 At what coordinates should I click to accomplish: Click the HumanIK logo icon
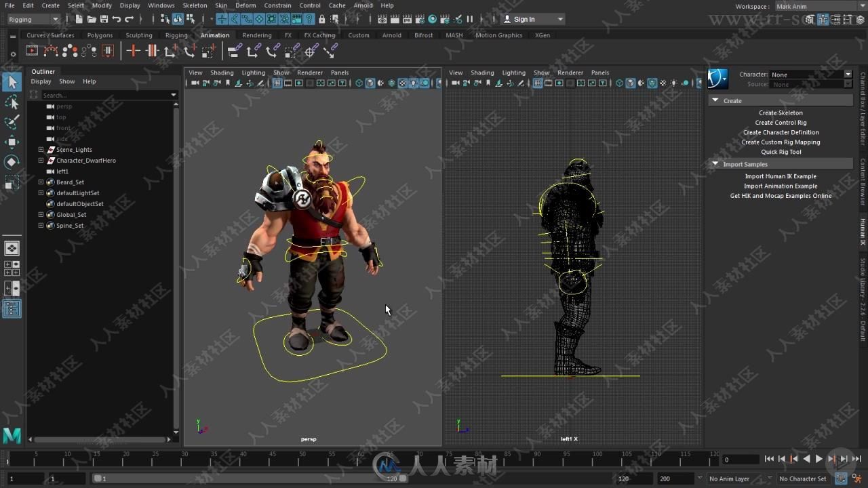click(x=717, y=79)
